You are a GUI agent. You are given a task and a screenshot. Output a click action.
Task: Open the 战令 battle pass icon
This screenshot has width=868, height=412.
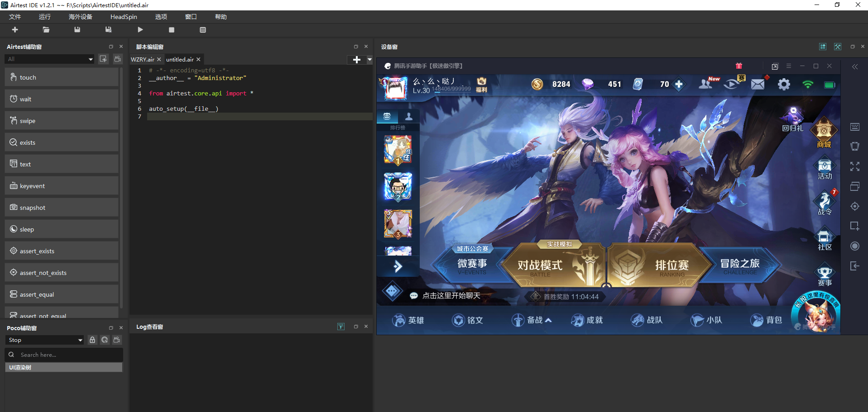[x=825, y=203]
